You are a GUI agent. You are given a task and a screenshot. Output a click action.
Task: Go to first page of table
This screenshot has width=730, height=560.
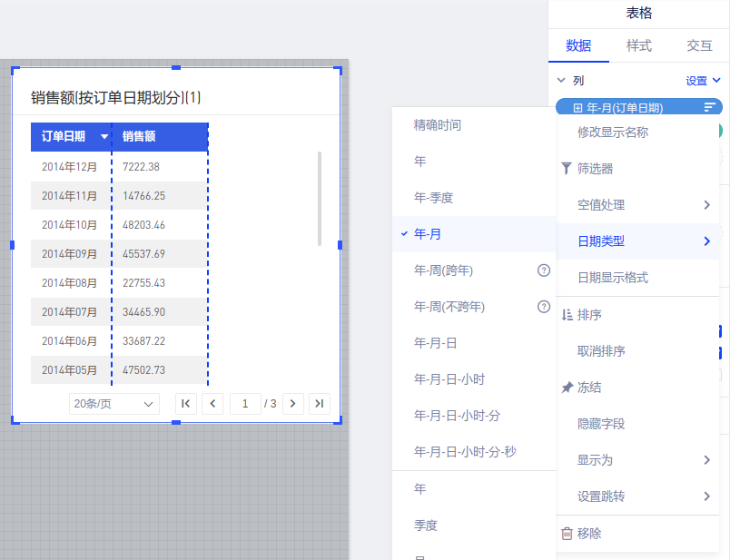coord(185,404)
